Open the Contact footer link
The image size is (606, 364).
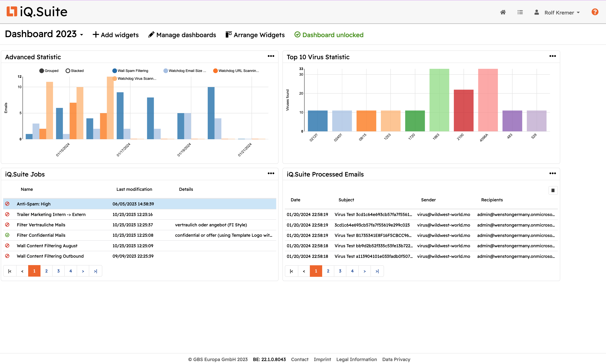(x=300, y=359)
